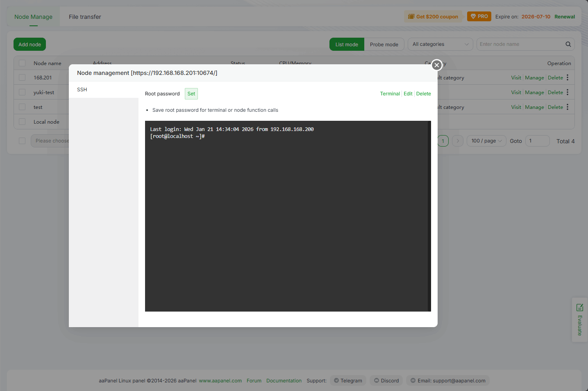This screenshot has width=588, height=391.
Task: Close the Node management dialog
Action: [437, 65]
